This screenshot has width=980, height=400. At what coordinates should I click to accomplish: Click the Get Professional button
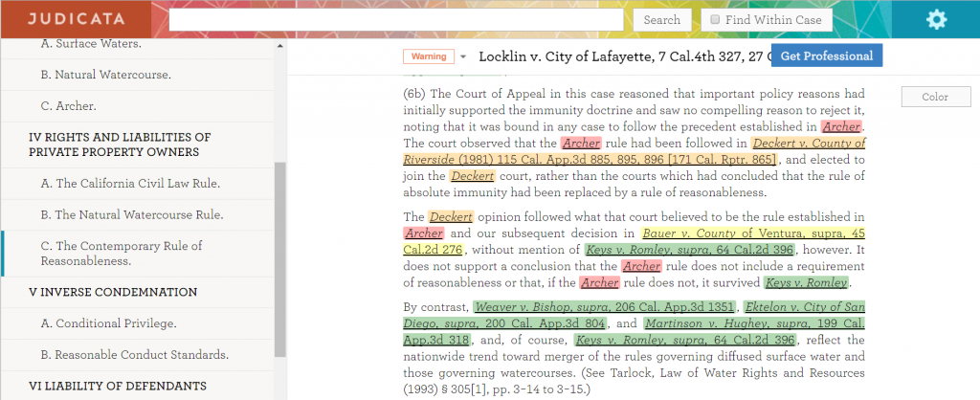pyautogui.click(x=826, y=56)
